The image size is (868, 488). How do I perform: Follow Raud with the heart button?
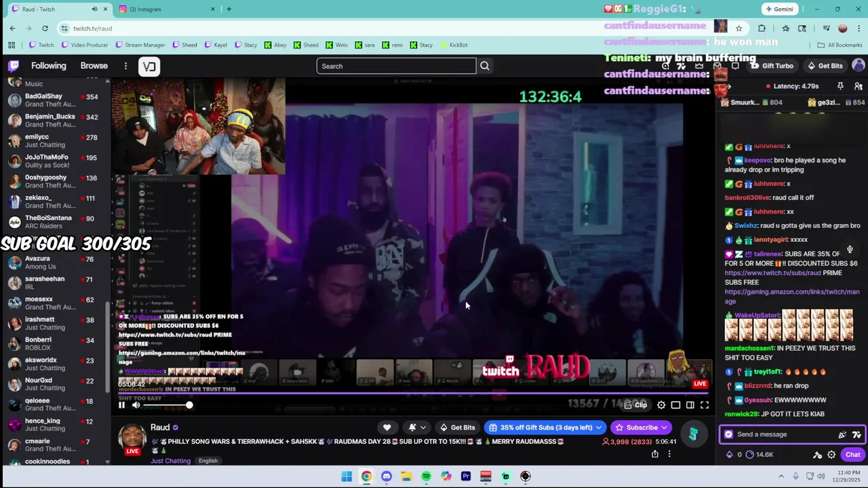387,428
